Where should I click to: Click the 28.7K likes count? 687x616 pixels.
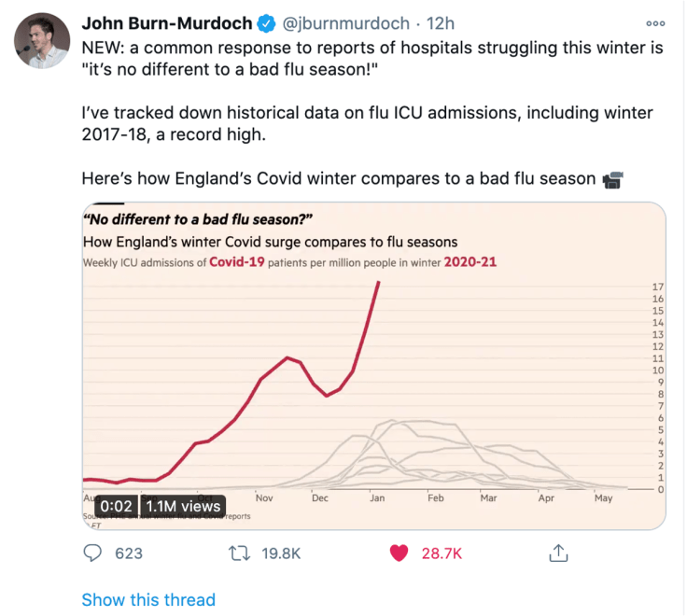point(442,553)
